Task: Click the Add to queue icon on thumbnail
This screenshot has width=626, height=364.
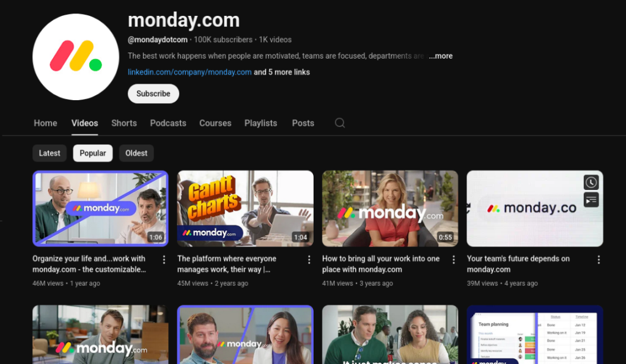Action: (x=591, y=199)
